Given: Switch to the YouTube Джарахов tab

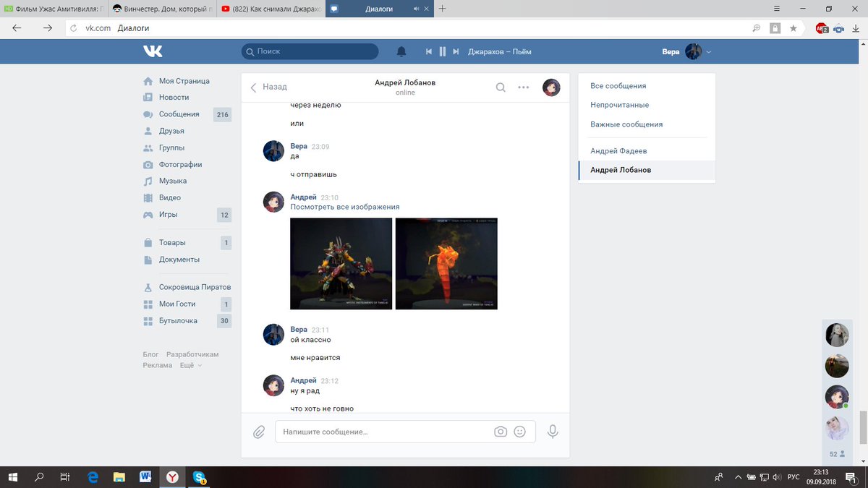Looking at the screenshot, I should click(x=270, y=9).
